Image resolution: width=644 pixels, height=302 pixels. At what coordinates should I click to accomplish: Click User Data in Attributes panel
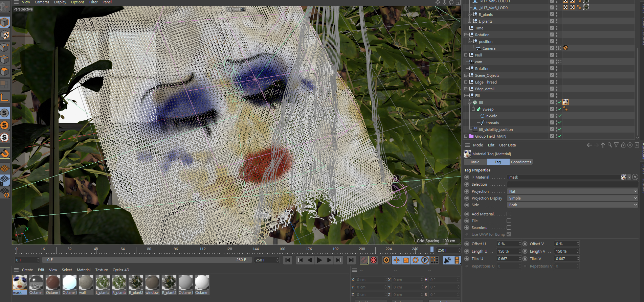[x=507, y=145]
